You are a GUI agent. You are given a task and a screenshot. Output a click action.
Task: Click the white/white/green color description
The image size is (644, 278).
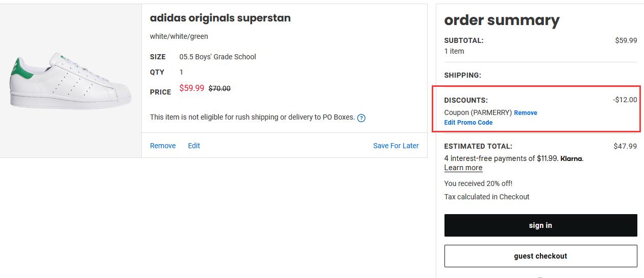[x=179, y=36]
